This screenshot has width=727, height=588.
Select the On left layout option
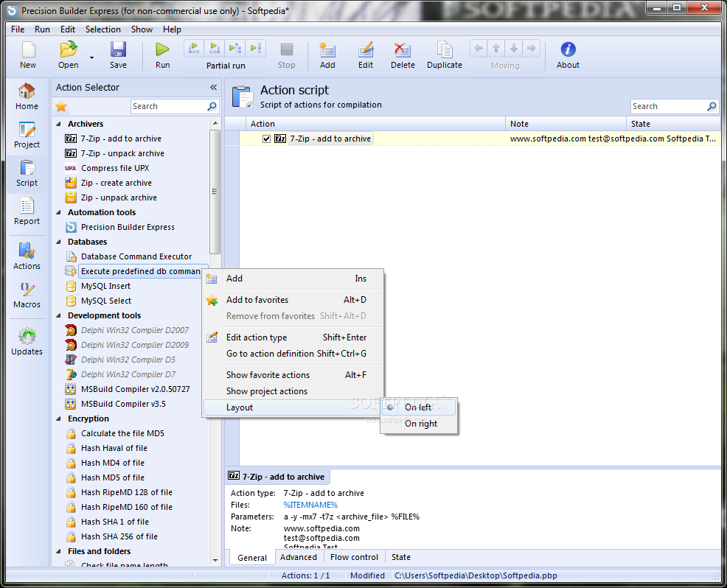(x=419, y=407)
